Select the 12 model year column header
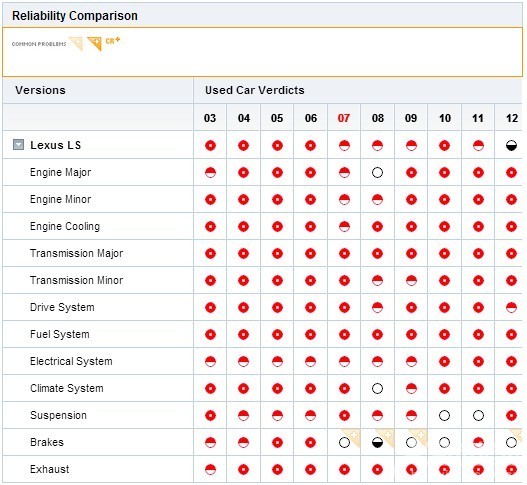This screenshot has width=527, height=485. [512, 118]
